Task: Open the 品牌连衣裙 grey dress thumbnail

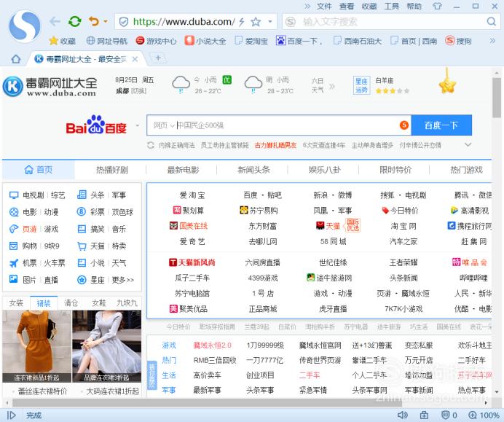Action: [107, 346]
